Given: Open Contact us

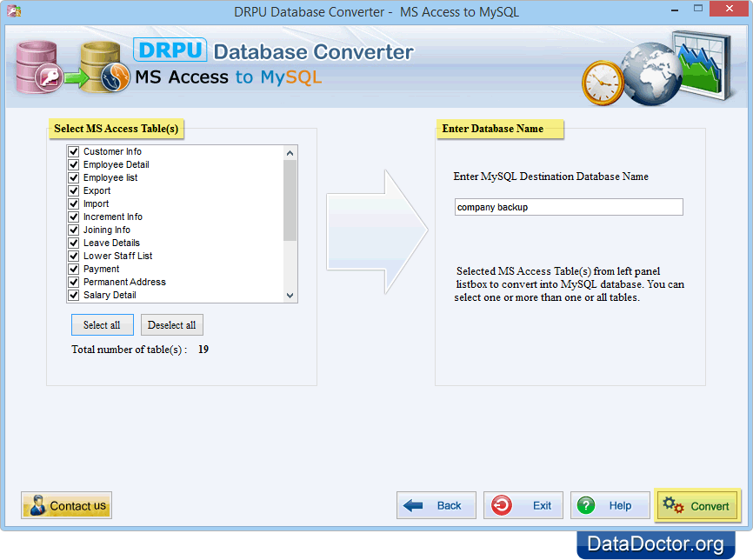Looking at the screenshot, I should [x=67, y=505].
